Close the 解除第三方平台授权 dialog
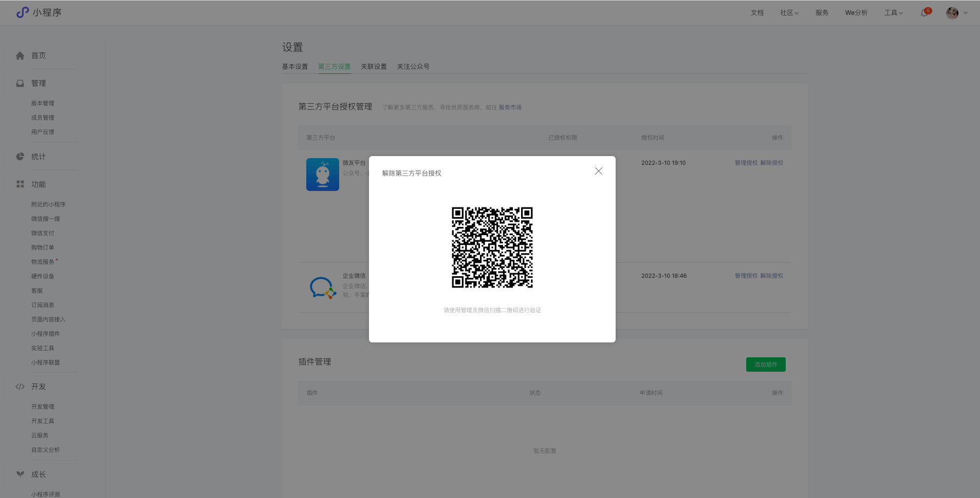This screenshot has width=980, height=498. click(x=599, y=171)
